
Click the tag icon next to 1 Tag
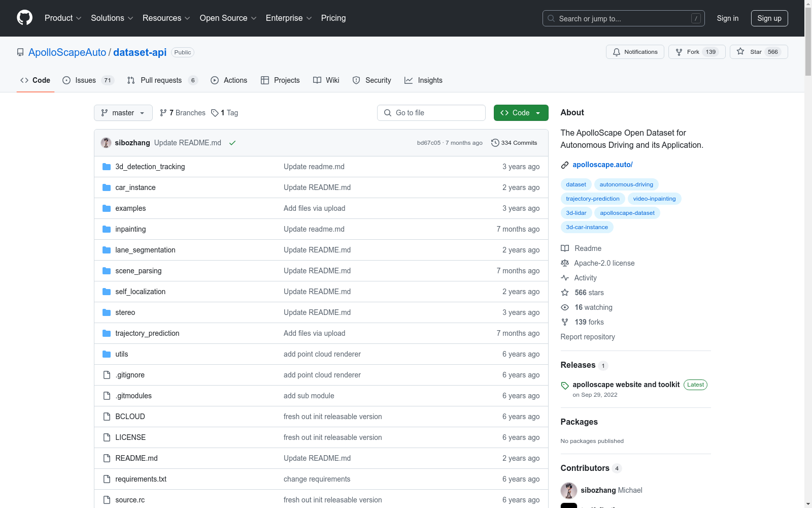[215, 113]
